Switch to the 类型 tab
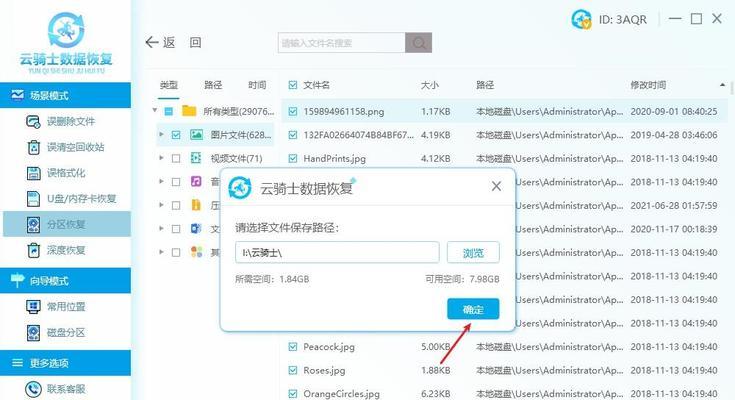Screen dimensions: 735x400 point(169,85)
